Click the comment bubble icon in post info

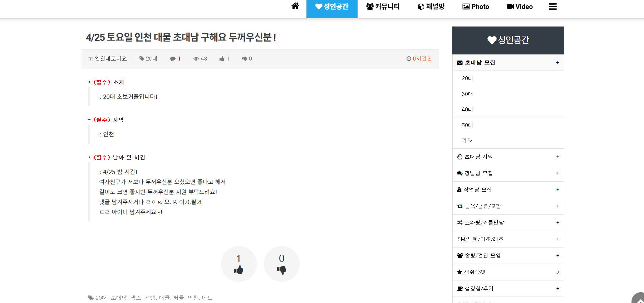click(173, 59)
